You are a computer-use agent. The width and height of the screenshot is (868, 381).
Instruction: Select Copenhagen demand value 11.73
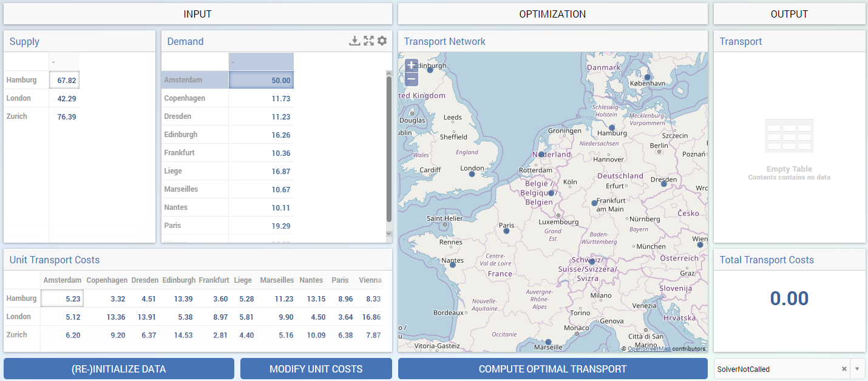pyautogui.click(x=261, y=98)
